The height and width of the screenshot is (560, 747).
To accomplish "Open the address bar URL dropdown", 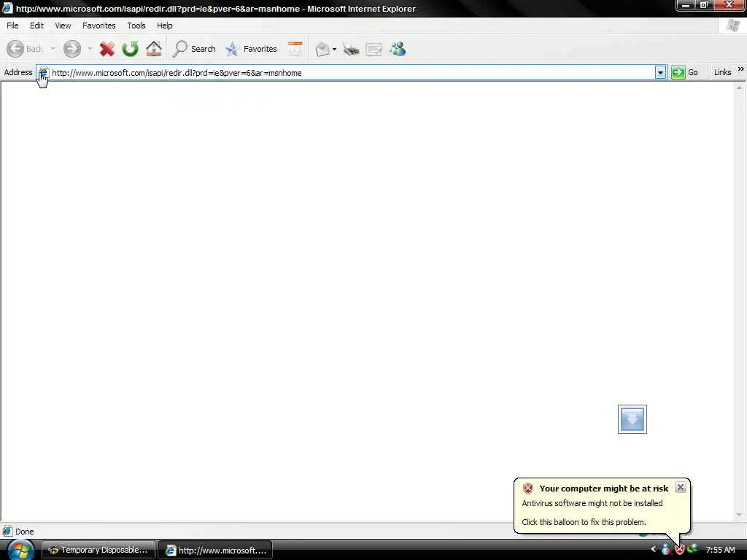I will pyautogui.click(x=660, y=73).
